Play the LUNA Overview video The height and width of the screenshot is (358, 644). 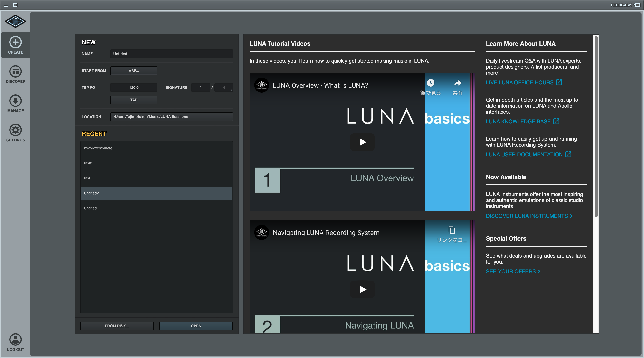click(362, 142)
